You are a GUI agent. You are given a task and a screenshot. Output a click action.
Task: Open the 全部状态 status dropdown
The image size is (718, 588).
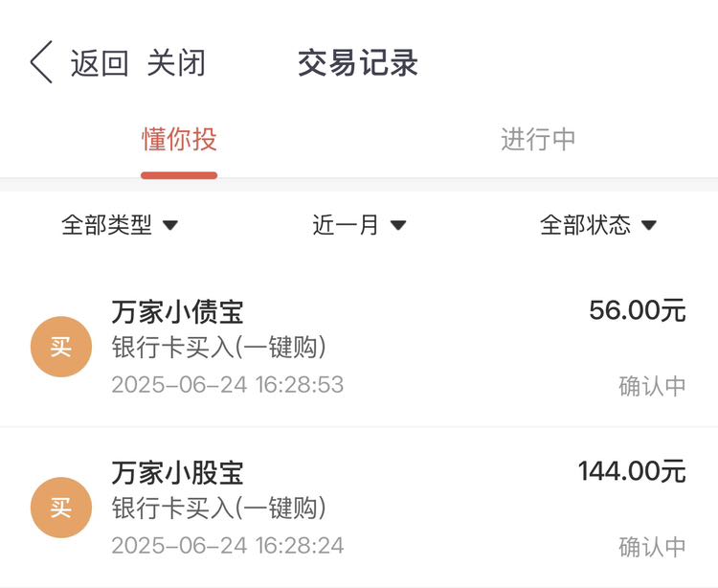(x=598, y=225)
